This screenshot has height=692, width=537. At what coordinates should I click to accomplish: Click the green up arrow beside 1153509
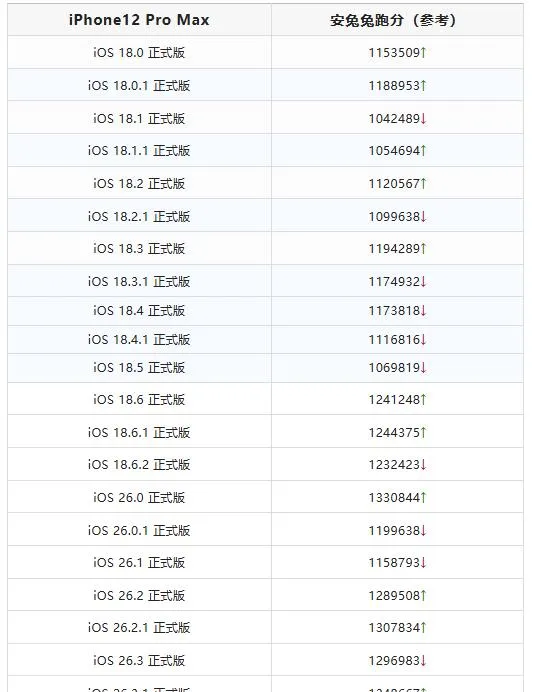(423, 53)
